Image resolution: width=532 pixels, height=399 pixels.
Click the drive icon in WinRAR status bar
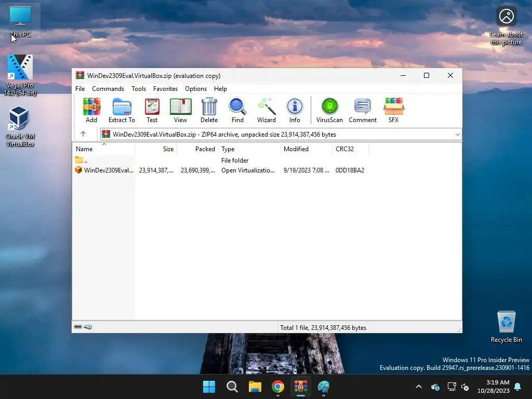(78, 327)
